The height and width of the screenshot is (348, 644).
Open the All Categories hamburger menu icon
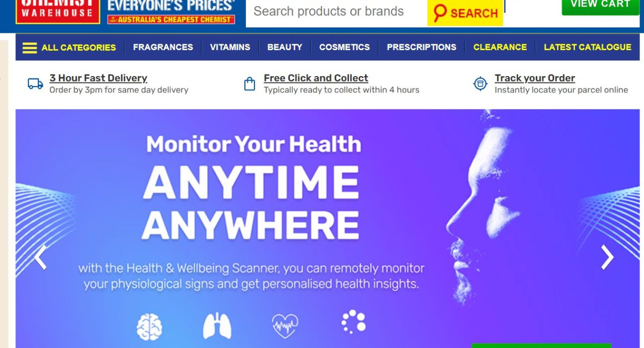pos(30,48)
